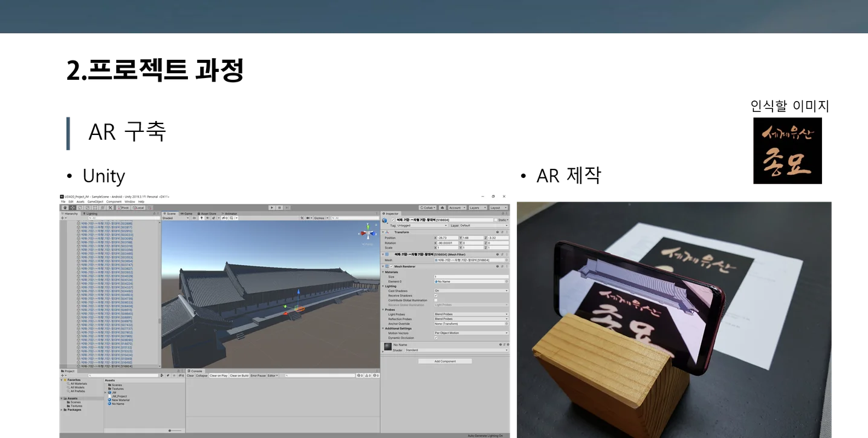
Task: Click Error Pause in Console
Action: point(258,376)
